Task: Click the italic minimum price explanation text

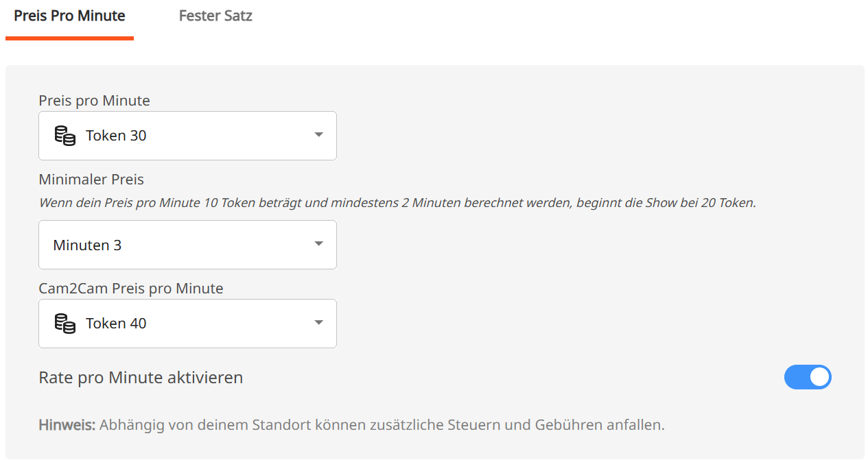Action: click(397, 203)
